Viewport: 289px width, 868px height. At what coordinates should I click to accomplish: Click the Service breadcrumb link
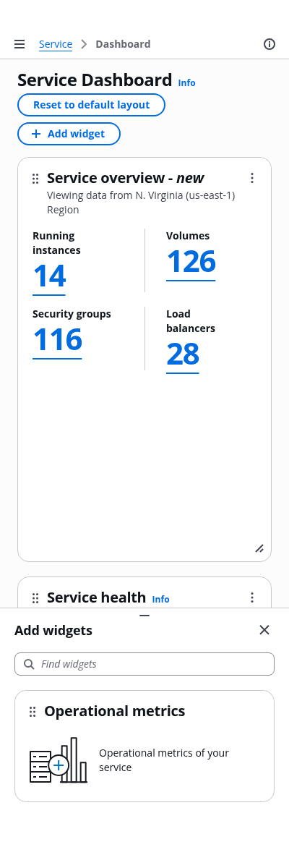[x=56, y=44]
